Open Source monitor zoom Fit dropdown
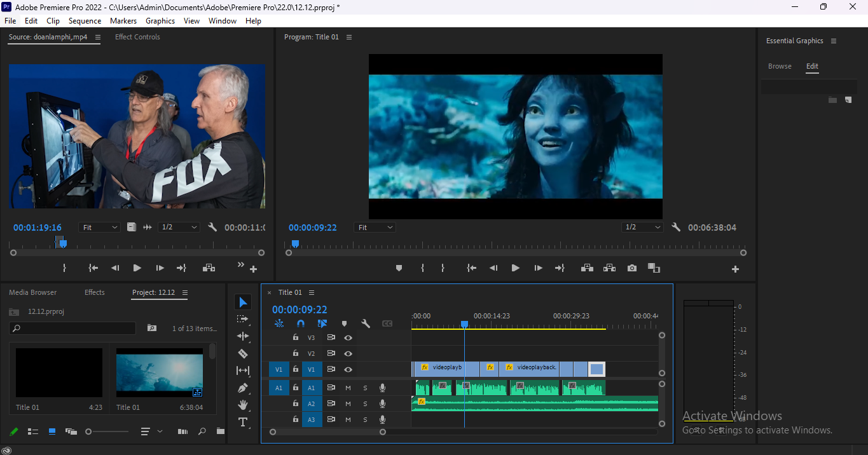The height and width of the screenshot is (455, 868). [x=99, y=227]
